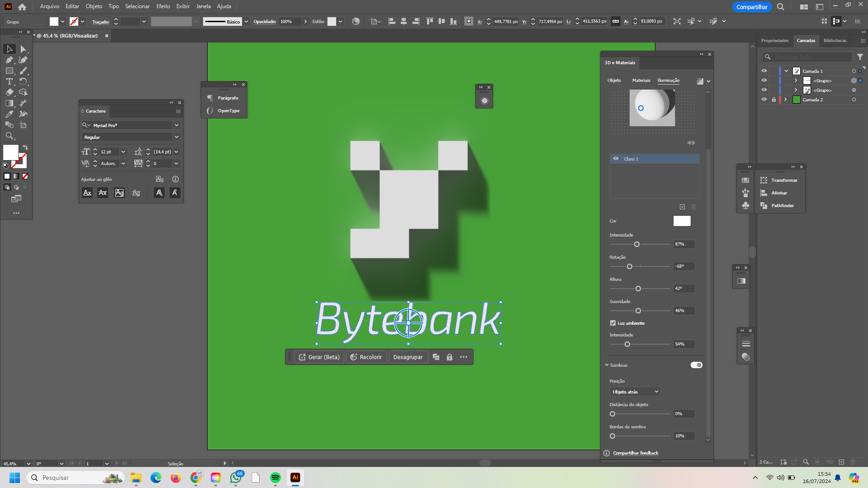Select the Paintbrush tool
Viewport: 868px width, 488px height.
(23, 71)
